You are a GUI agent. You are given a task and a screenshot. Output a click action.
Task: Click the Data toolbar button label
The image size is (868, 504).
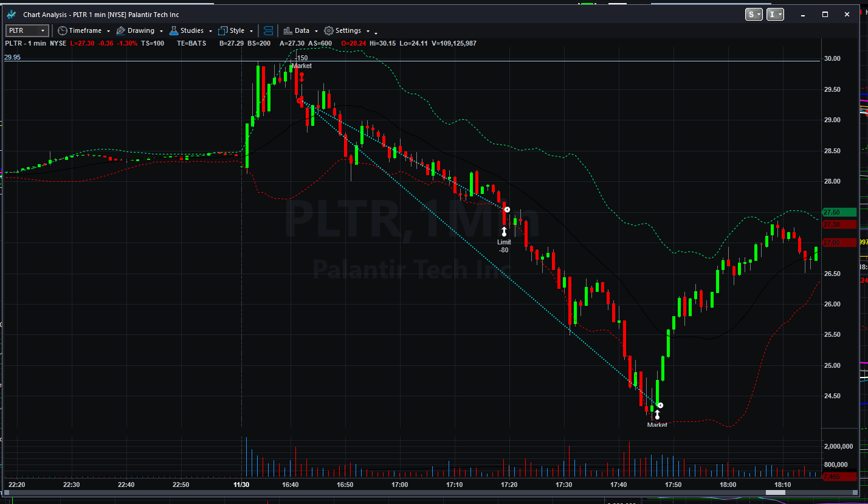tap(302, 30)
